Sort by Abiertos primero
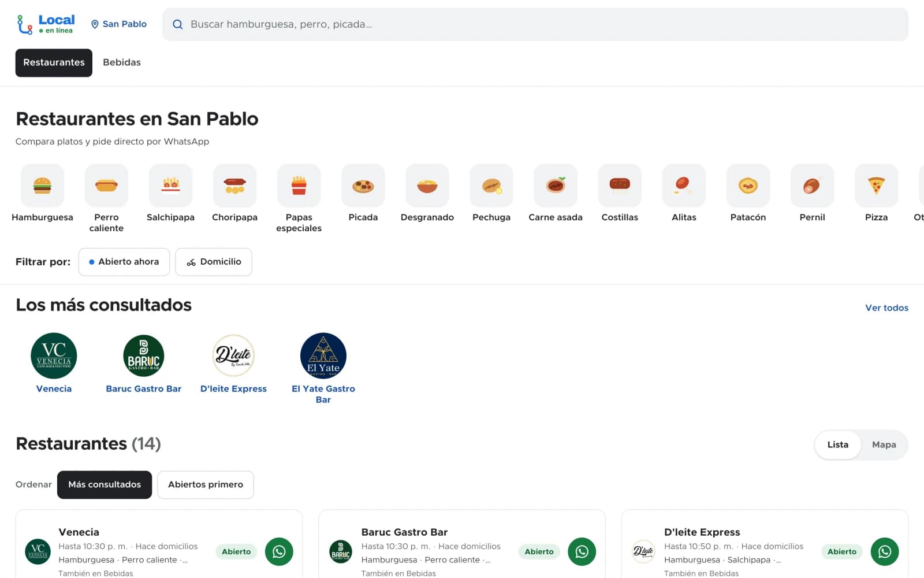Screen dimensions: 924x578 (x=206, y=484)
